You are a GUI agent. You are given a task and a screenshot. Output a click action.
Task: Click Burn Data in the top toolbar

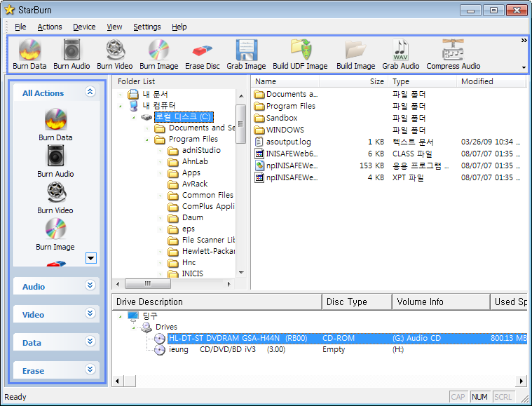click(x=29, y=54)
